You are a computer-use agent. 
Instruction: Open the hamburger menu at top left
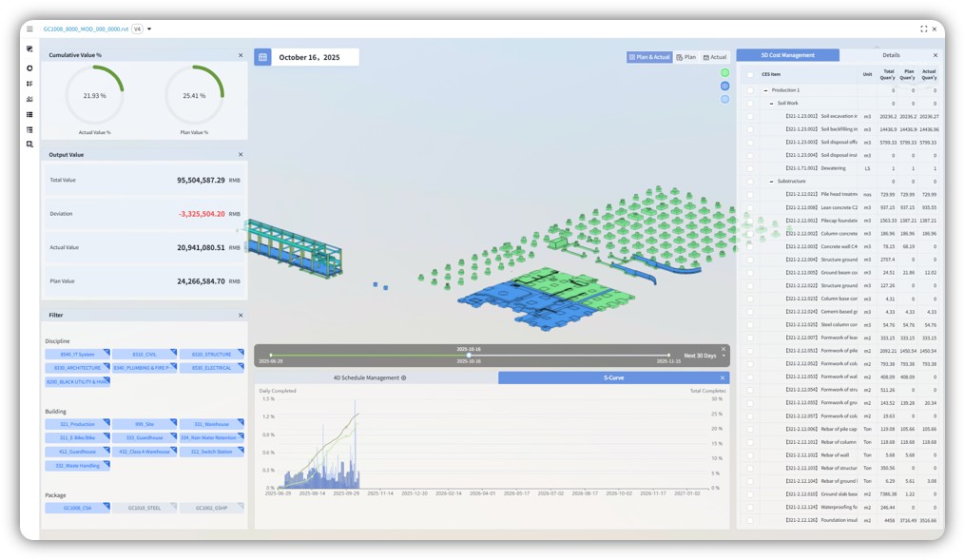point(29,29)
